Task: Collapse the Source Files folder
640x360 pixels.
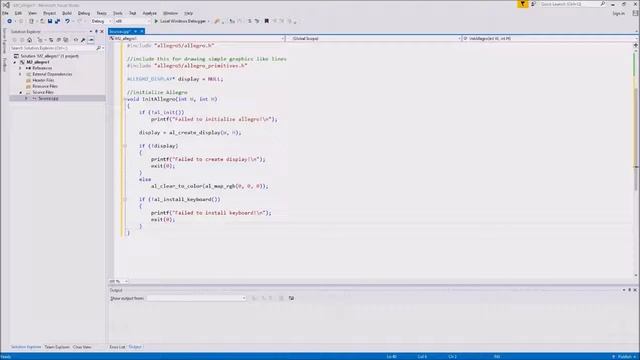Action: 20,92
